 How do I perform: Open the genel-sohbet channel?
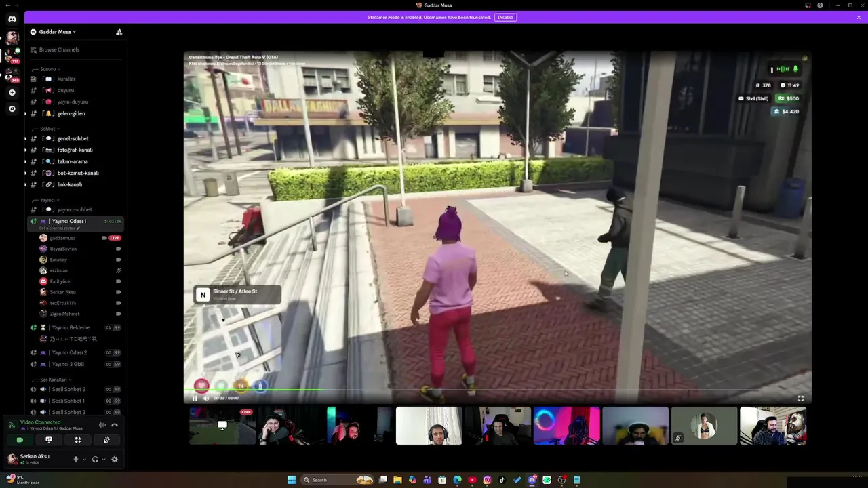pyautogui.click(x=75, y=138)
